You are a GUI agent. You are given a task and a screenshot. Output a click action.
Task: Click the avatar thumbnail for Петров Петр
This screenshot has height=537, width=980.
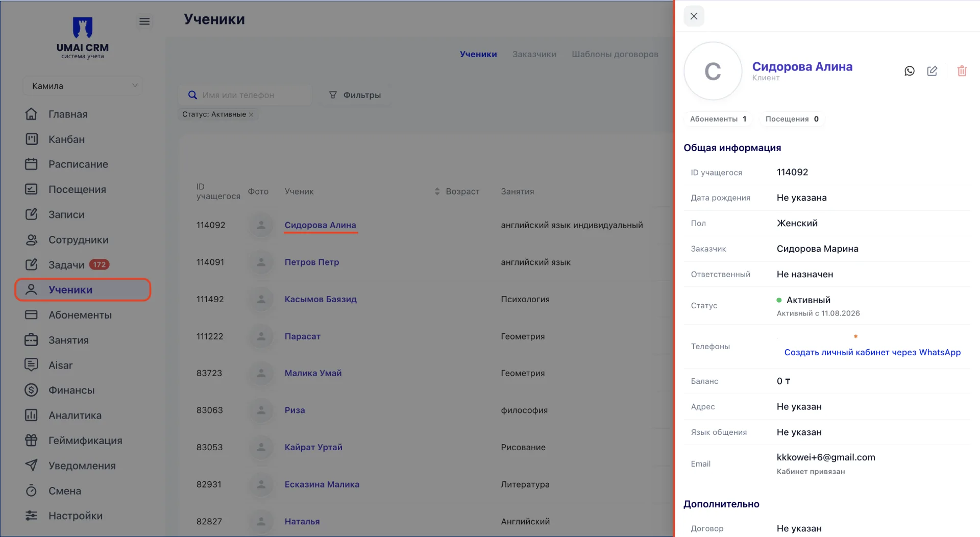tap(261, 262)
